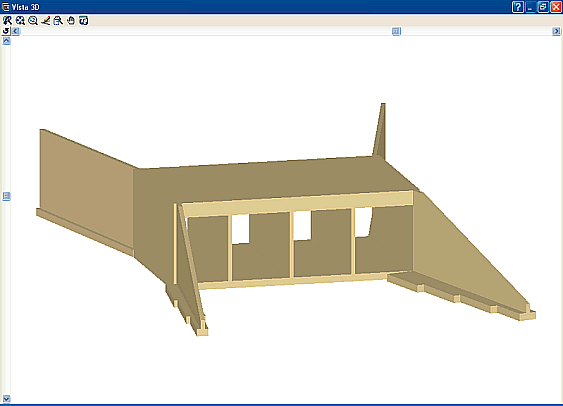The width and height of the screenshot is (563, 406).
Task: Activate the zoom window magnifier tool
Action: click(33, 21)
